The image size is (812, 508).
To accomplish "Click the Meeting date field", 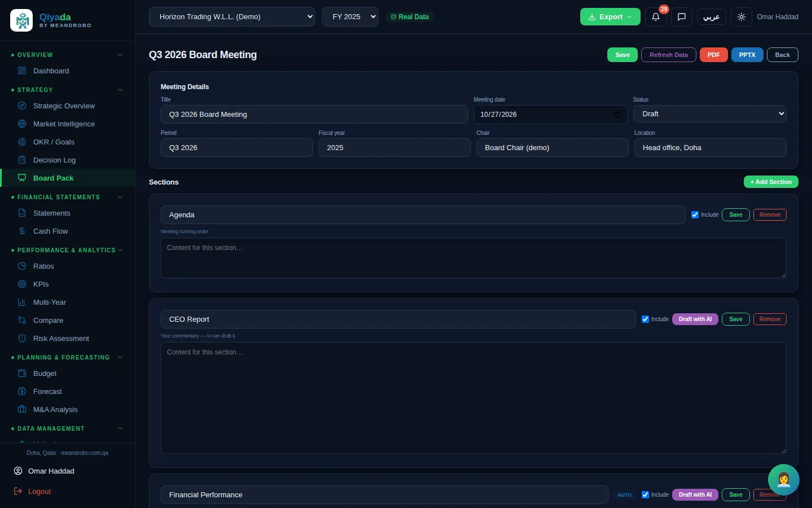I will pos(550,114).
